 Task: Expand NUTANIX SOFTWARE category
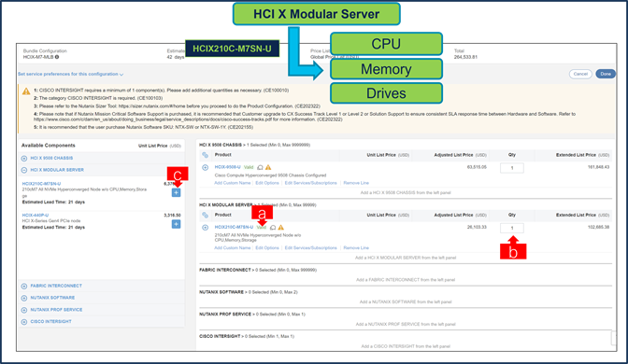(x=24, y=298)
